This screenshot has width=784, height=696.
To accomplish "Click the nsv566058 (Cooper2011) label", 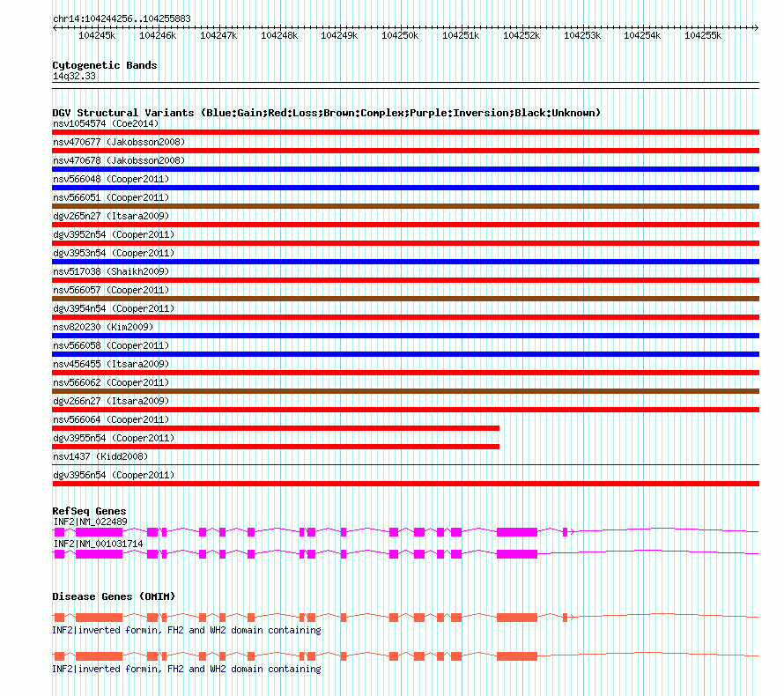I will 111,345.
